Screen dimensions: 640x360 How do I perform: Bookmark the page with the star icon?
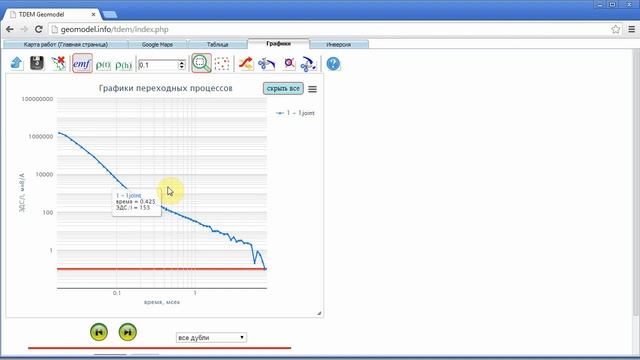click(616, 29)
